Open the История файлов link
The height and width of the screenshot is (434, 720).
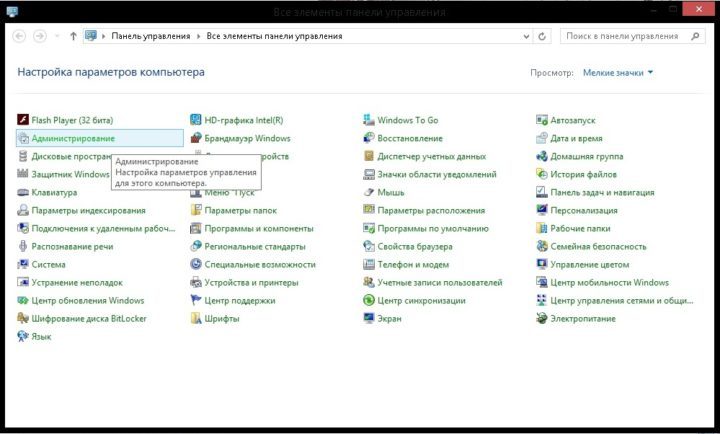click(x=583, y=174)
